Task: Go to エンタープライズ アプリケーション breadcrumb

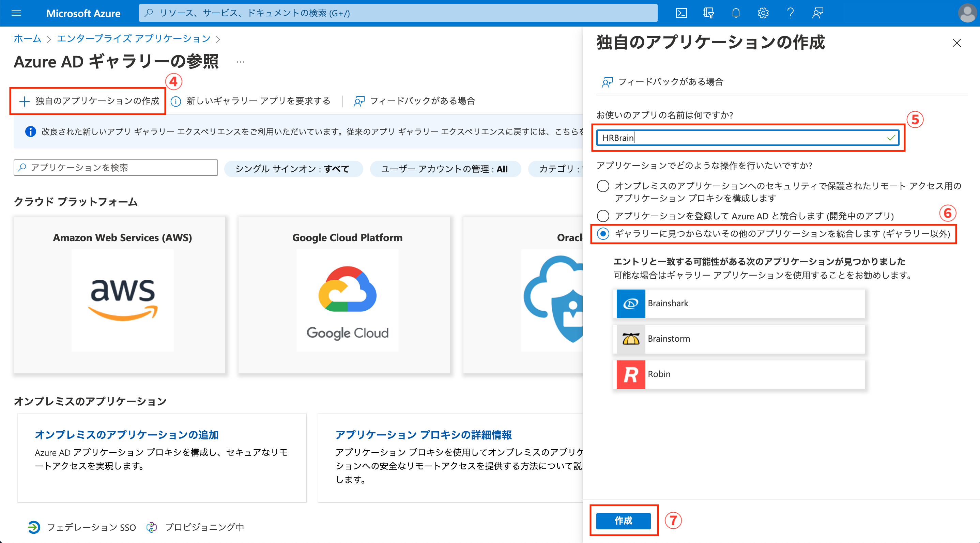Action: point(134,39)
